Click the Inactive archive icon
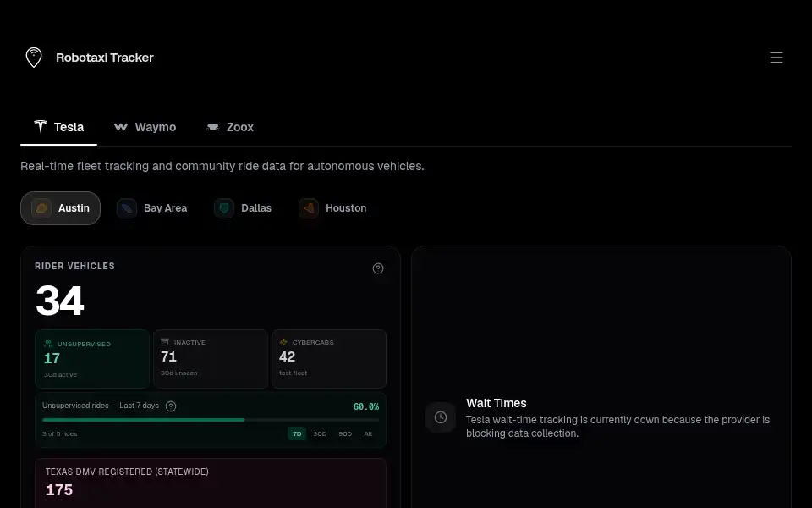 [165, 342]
